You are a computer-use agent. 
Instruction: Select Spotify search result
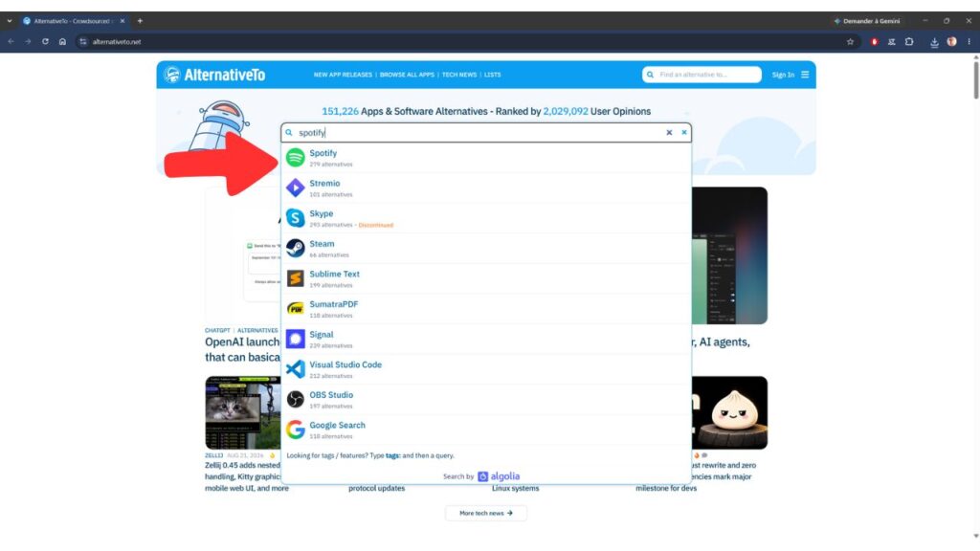[486, 158]
